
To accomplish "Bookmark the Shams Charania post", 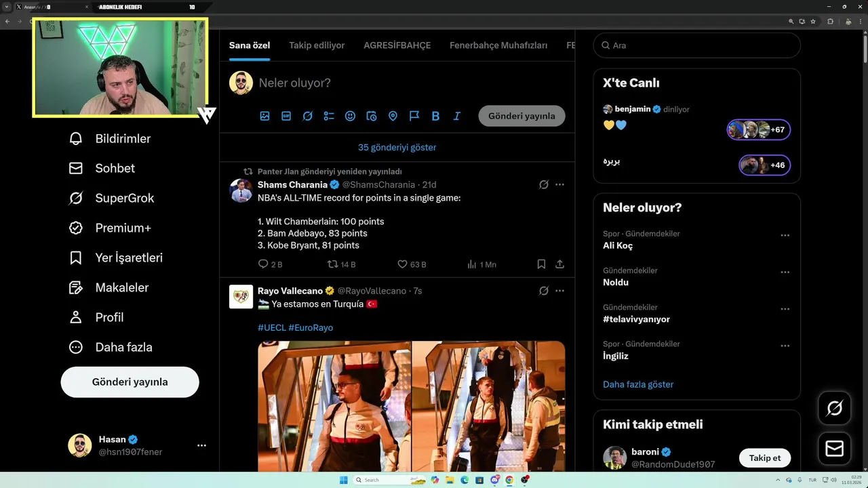I will (x=541, y=264).
